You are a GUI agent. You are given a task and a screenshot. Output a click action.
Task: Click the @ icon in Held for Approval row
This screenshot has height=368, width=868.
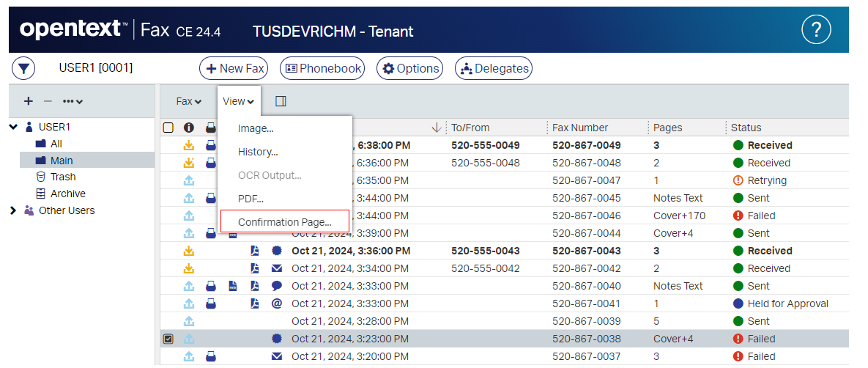click(277, 303)
